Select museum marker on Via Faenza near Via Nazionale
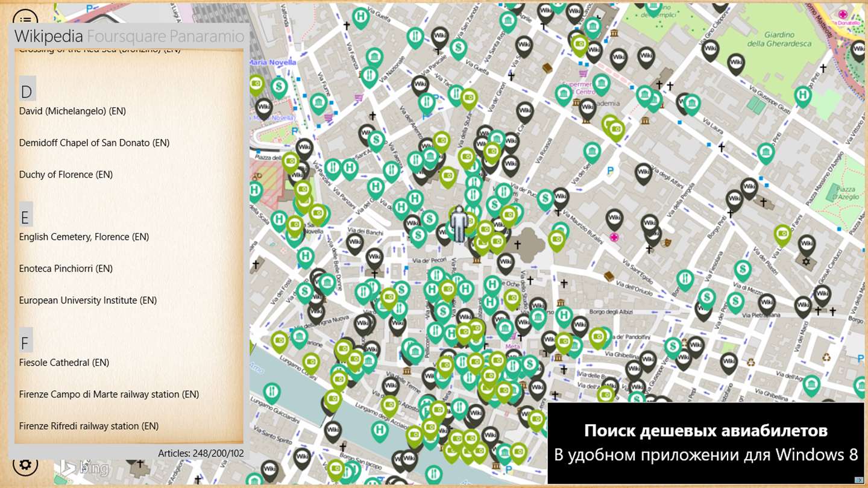868x488 pixels. pos(374,58)
